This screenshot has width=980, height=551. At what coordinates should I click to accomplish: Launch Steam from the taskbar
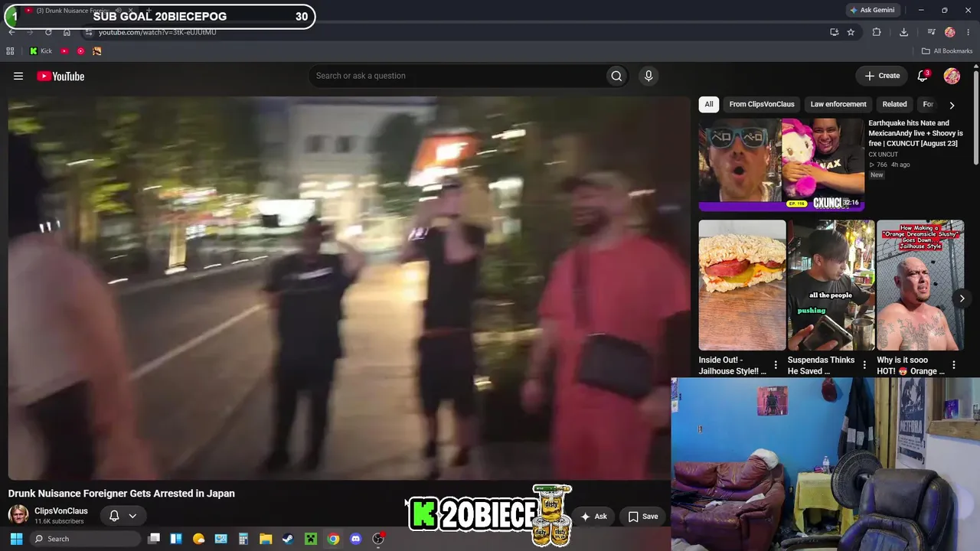[x=288, y=539]
